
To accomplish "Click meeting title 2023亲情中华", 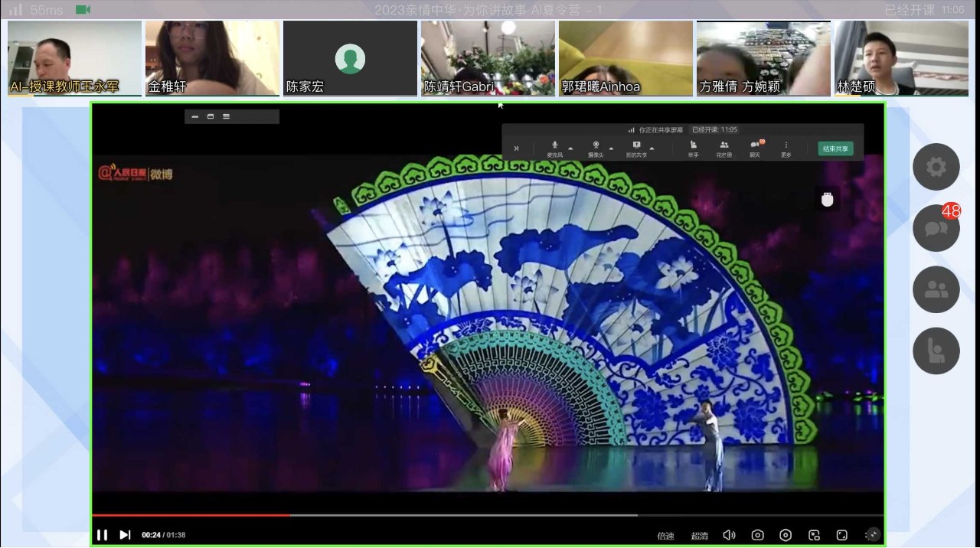I will tap(488, 10).
